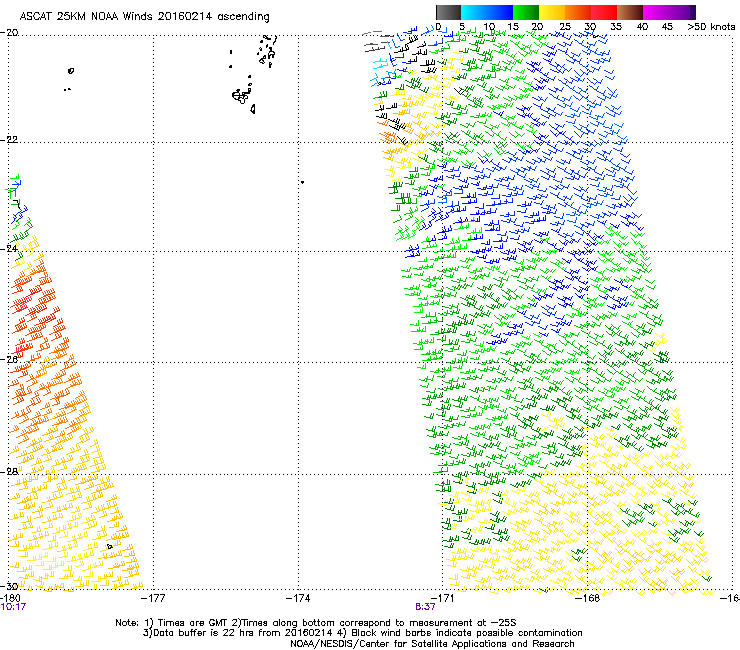Click the large island outline cluster near -21 latitude

(244, 97)
